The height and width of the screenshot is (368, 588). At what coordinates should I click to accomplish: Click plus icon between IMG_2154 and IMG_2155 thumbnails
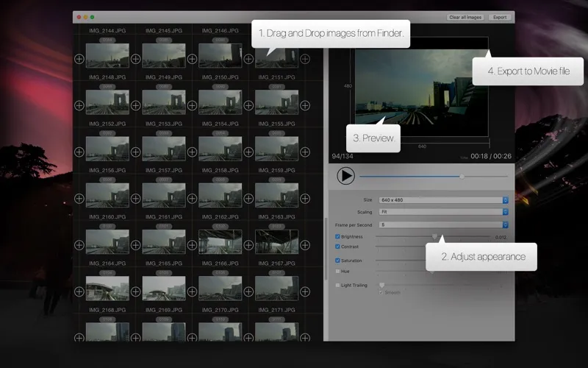248,152
